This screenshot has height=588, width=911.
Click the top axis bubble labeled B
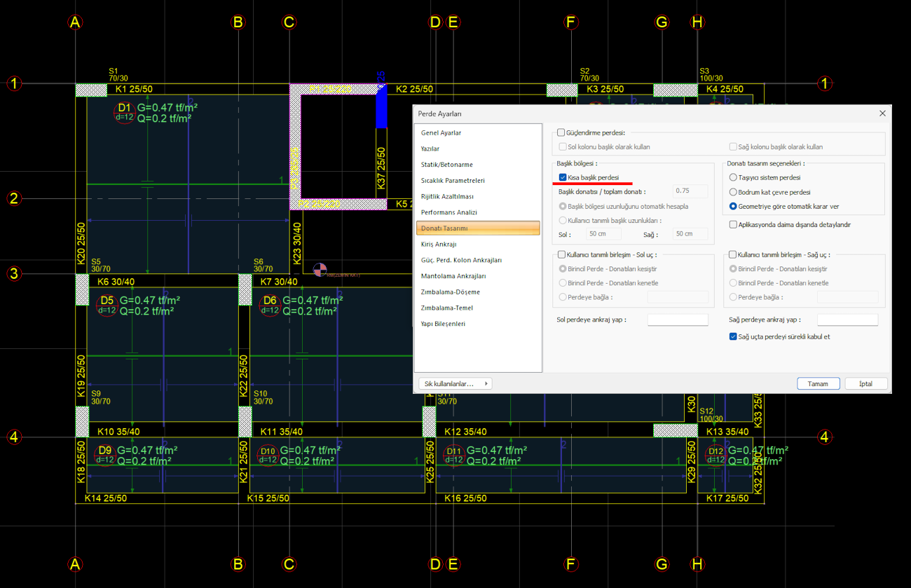click(238, 22)
